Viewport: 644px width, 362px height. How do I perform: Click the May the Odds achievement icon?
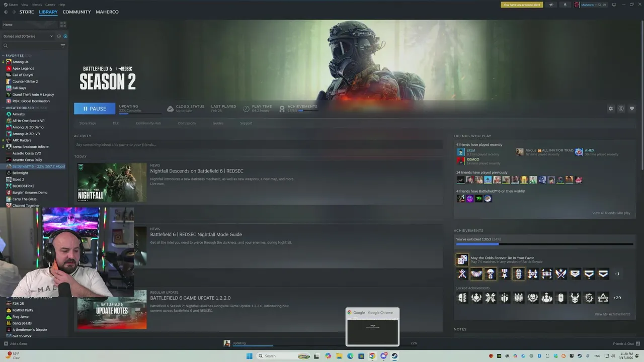[x=462, y=259]
